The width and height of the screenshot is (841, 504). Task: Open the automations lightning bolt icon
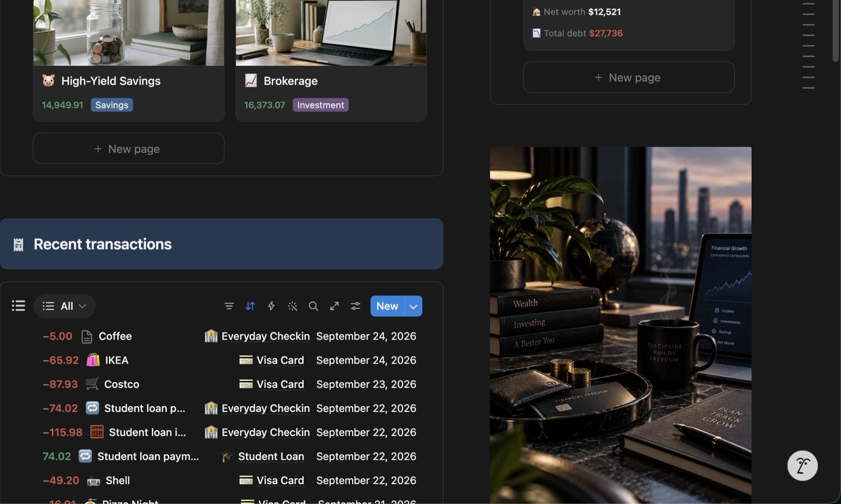coord(271,306)
